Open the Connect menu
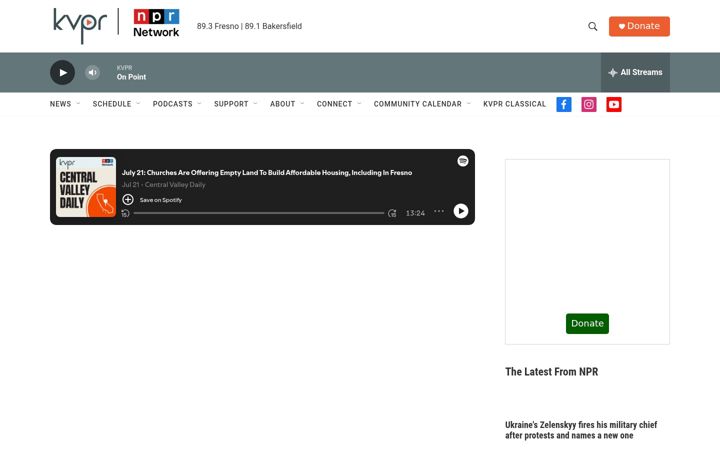 334,104
